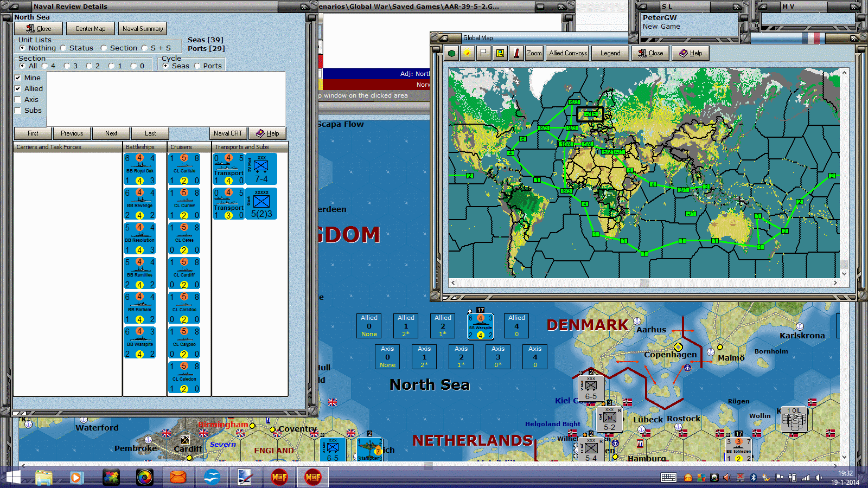This screenshot has width=868, height=488.
Task: Toggle the weather sun icon in Global Map
Action: pos(467,53)
